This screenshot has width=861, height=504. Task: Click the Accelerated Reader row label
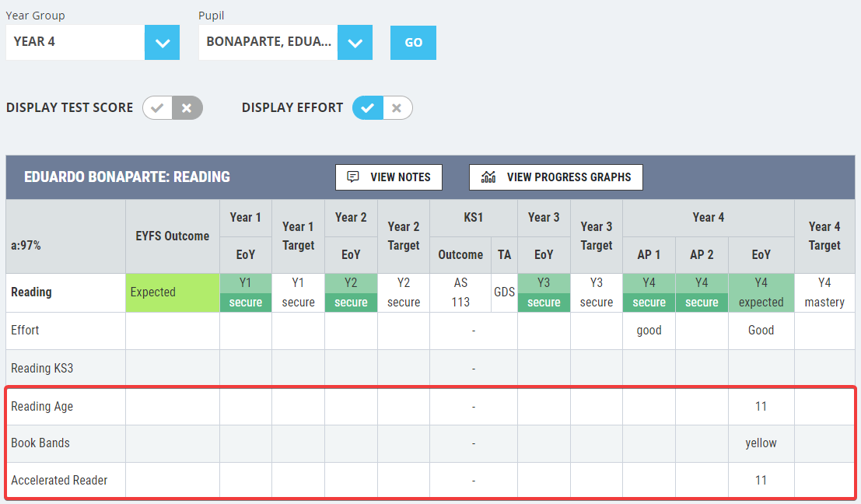coord(58,480)
